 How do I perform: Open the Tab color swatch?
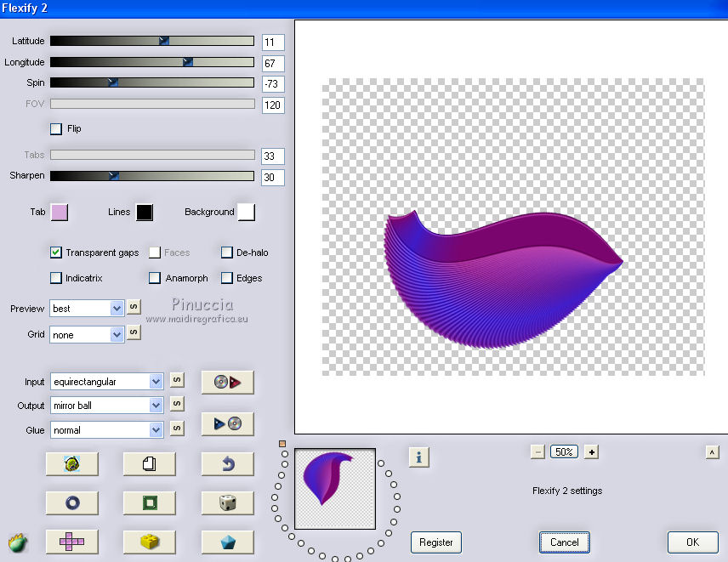[60, 212]
